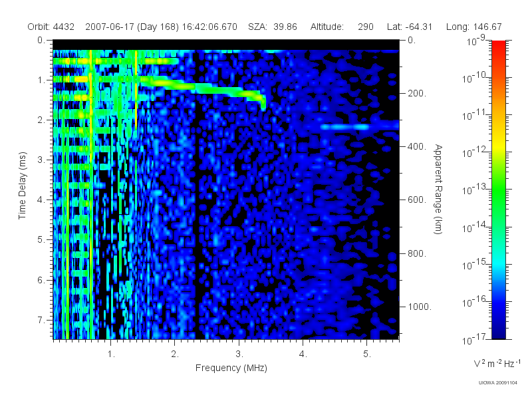Click the 'Apparent Range (km)' axis label

(438, 190)
